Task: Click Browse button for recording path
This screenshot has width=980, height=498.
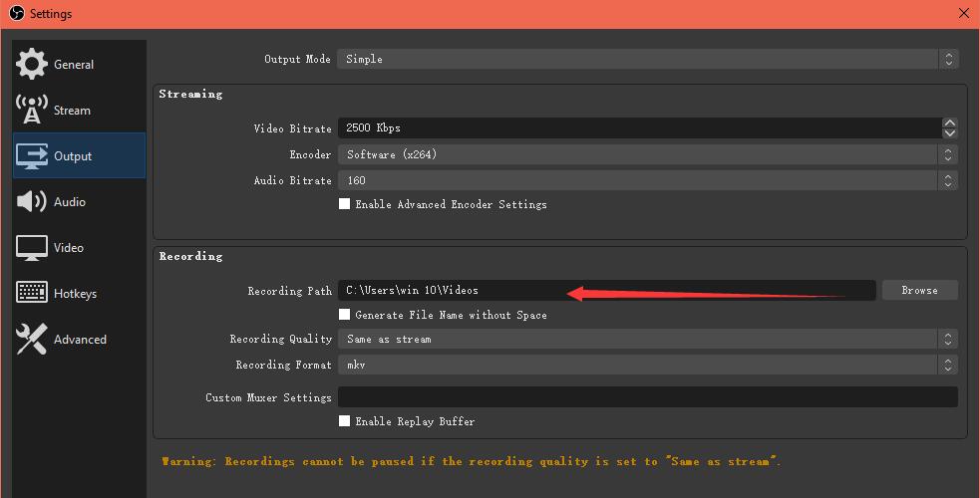Action: pos(919,290)
